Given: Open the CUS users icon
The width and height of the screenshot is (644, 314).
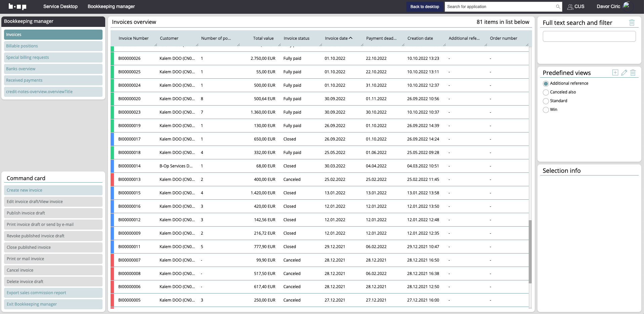Looking at the screenshot, I should [x=570, y=7].
